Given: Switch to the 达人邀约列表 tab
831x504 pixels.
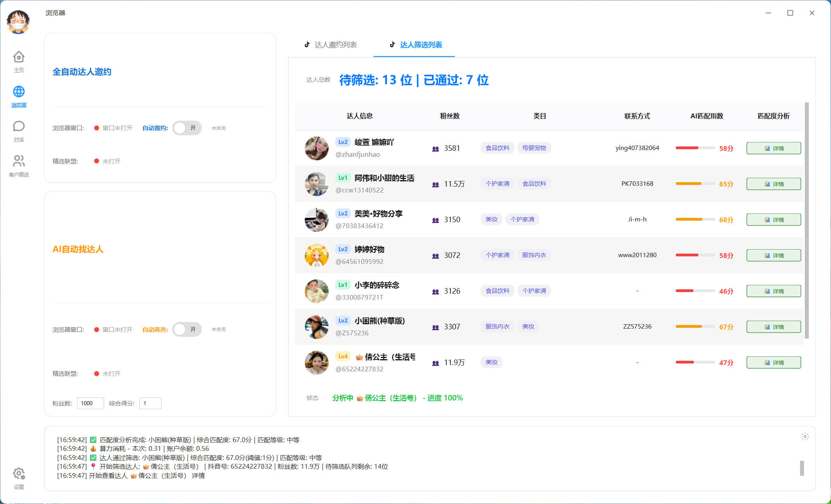Looking at the screenshot, I should pyautogui.click(x=336, y=44).
